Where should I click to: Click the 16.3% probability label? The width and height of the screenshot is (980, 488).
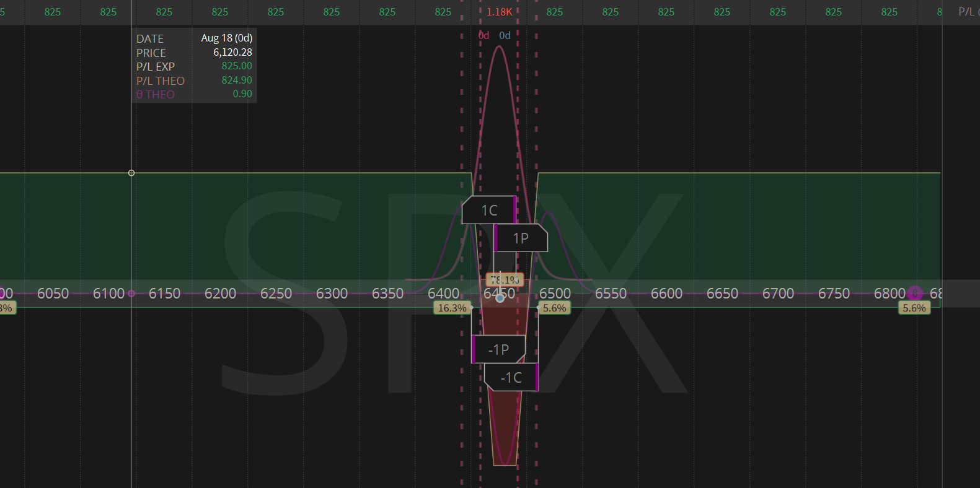452,308
